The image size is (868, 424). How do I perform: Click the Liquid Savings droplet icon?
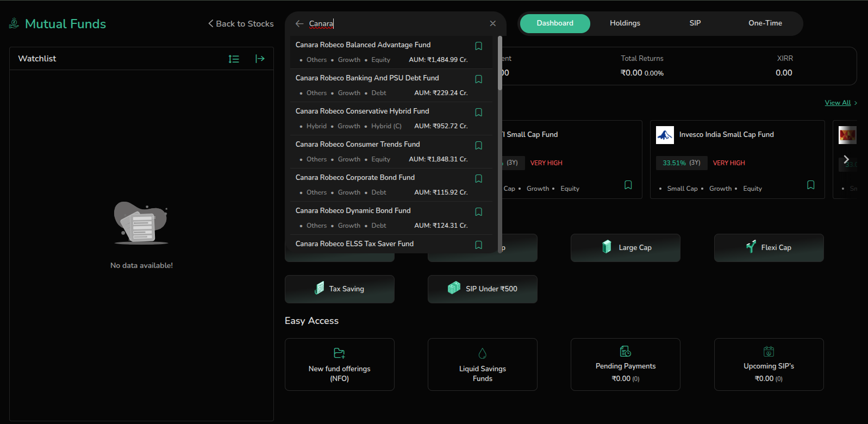[482, 353]
